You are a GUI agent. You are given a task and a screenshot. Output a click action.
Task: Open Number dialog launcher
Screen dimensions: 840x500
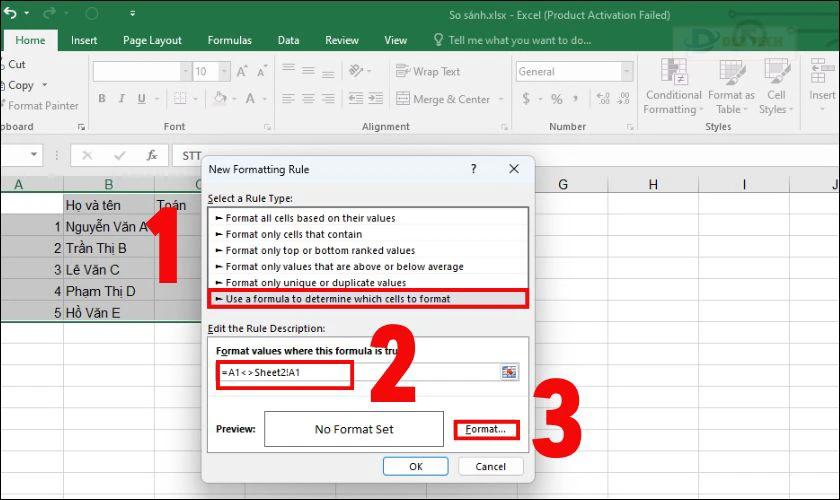point(630,127)
